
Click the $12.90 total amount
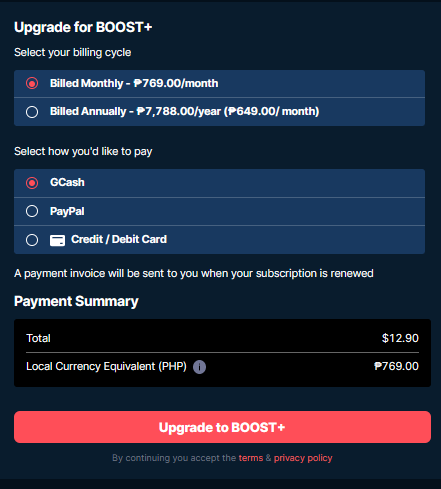[400, 338]
